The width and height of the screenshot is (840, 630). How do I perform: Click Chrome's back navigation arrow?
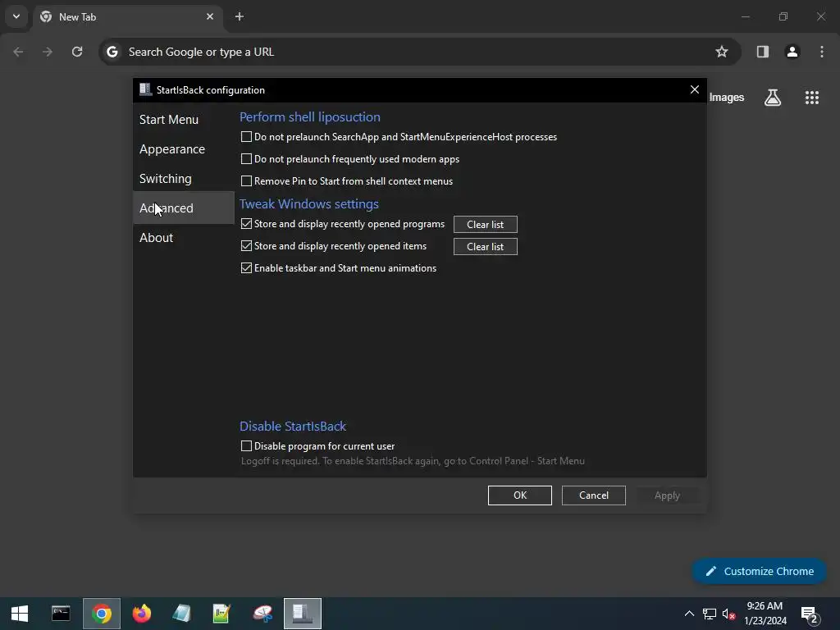coord(18,52)
